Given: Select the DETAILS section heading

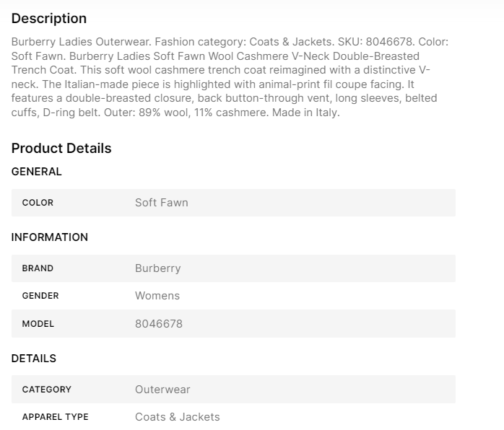Looking at the screenshot, I should pos(34,359).
